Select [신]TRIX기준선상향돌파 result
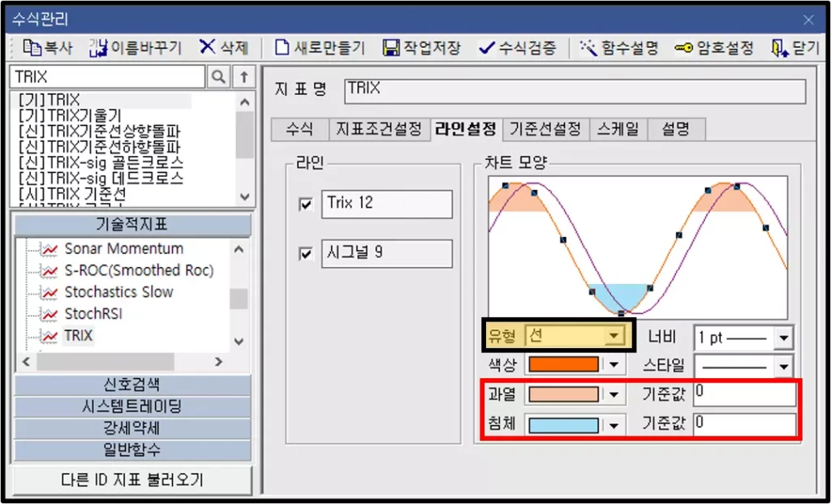 100,130
